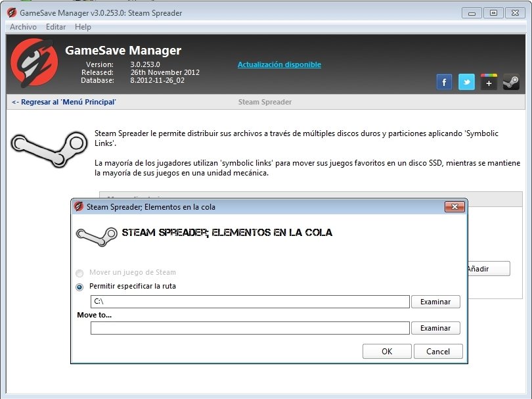Click the release date '26th November 2012'
This screenshot has height=399, width=532.
(165, 72)
